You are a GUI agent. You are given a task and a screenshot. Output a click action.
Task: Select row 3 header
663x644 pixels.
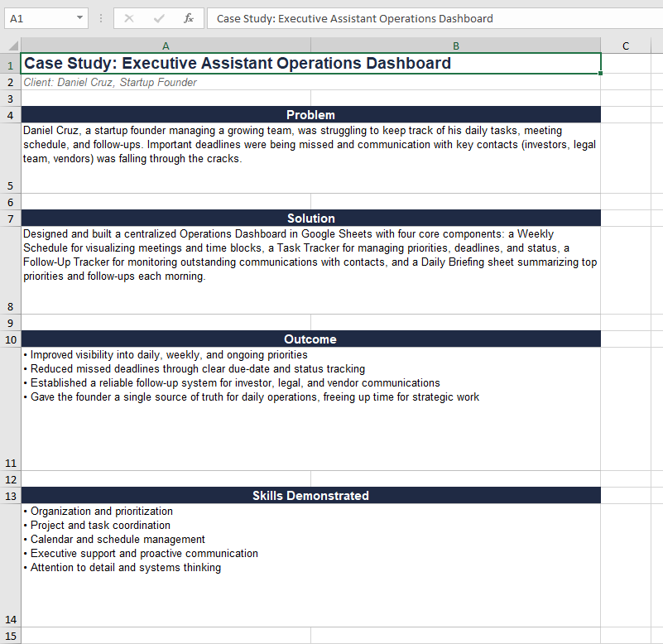point(10,99)
